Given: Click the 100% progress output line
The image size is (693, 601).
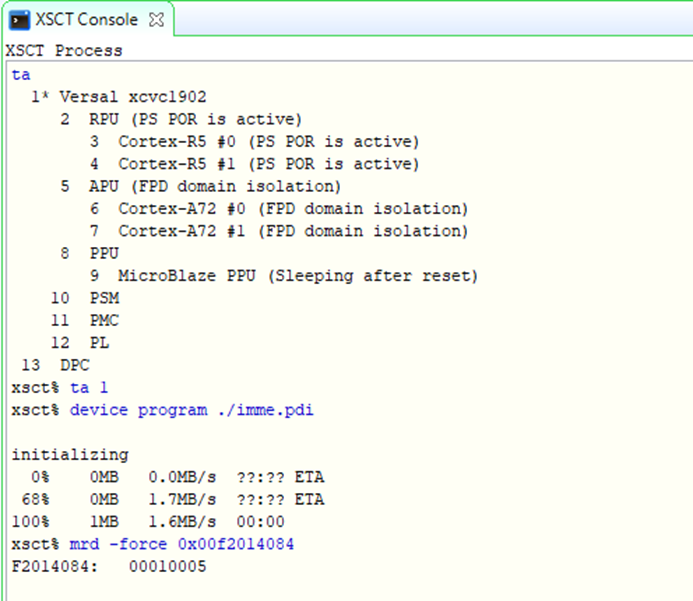Looking at the screenshot, I should (148, 521).
